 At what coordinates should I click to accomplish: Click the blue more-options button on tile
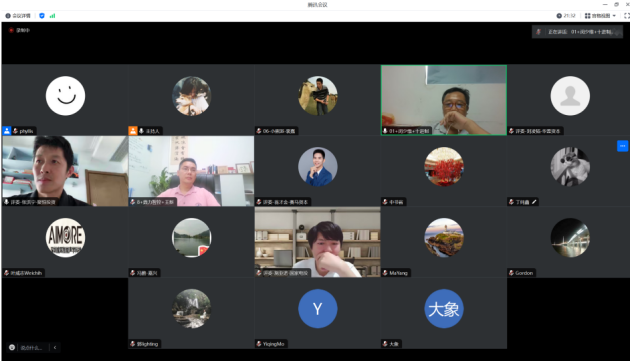tap(622, 146)
